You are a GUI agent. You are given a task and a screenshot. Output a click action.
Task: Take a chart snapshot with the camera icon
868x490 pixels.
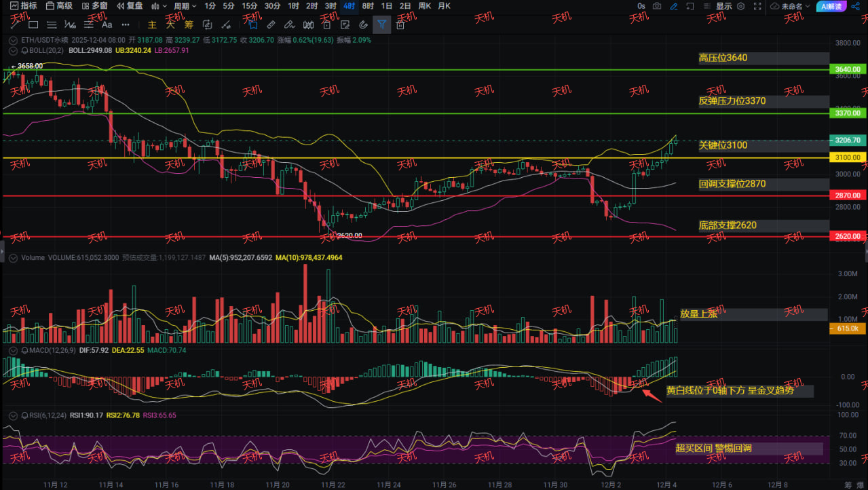(657, 6)
